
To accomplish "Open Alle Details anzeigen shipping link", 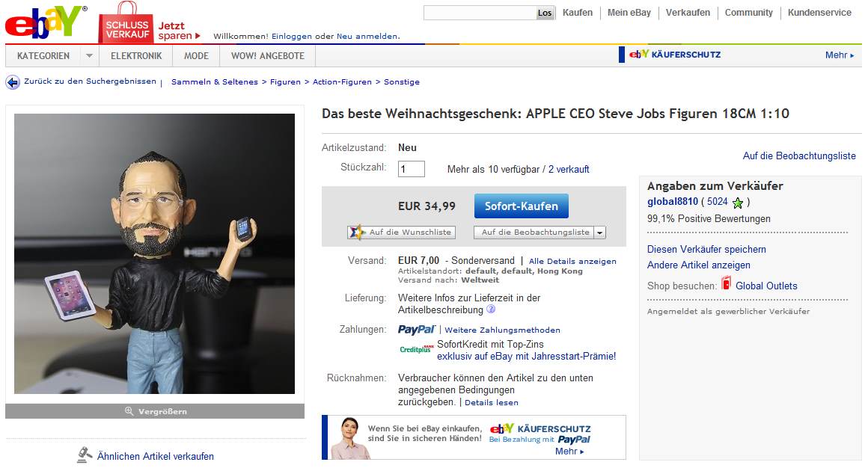I will tap(572, 261).
